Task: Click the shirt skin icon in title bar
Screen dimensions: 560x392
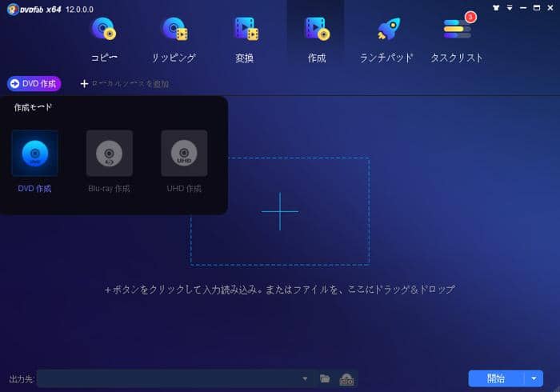Action: (x=496, y=8)
